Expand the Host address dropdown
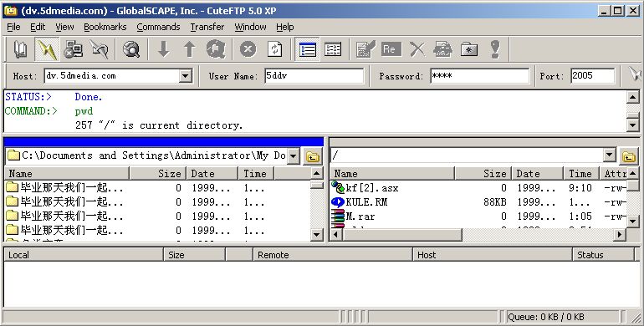The image size is (644, 326). (x=185, y=76)
